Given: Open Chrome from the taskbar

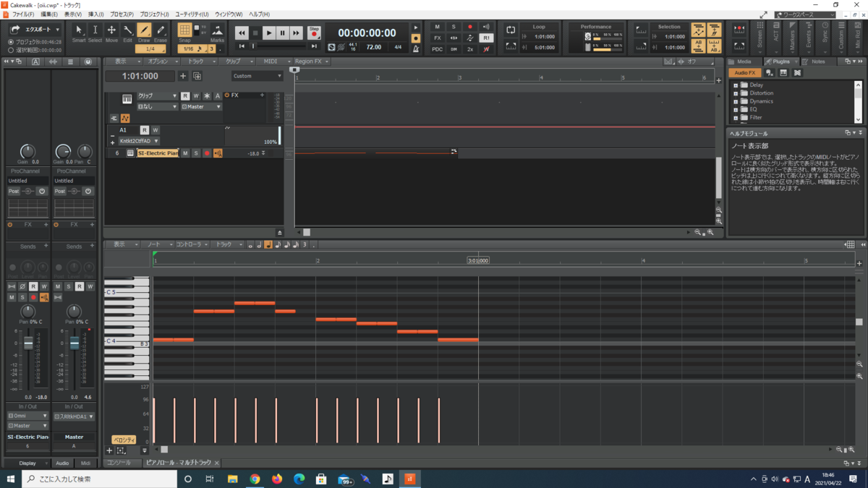Looking at the screenshot, I should (x=255, y=479).
